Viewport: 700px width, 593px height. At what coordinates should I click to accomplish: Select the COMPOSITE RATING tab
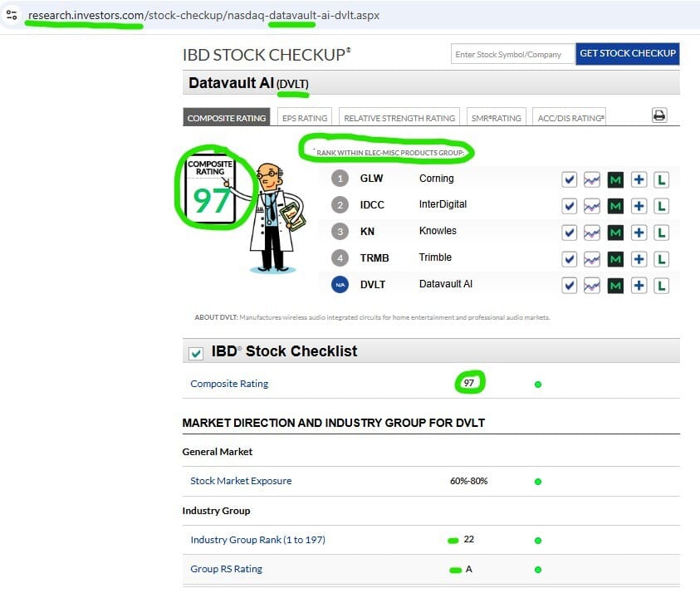227,117
